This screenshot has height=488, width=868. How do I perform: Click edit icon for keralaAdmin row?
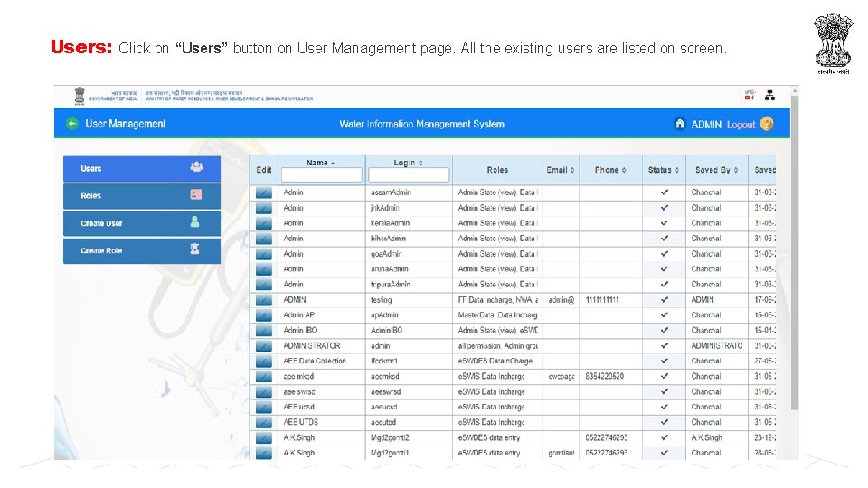click(x=264, y=223)
